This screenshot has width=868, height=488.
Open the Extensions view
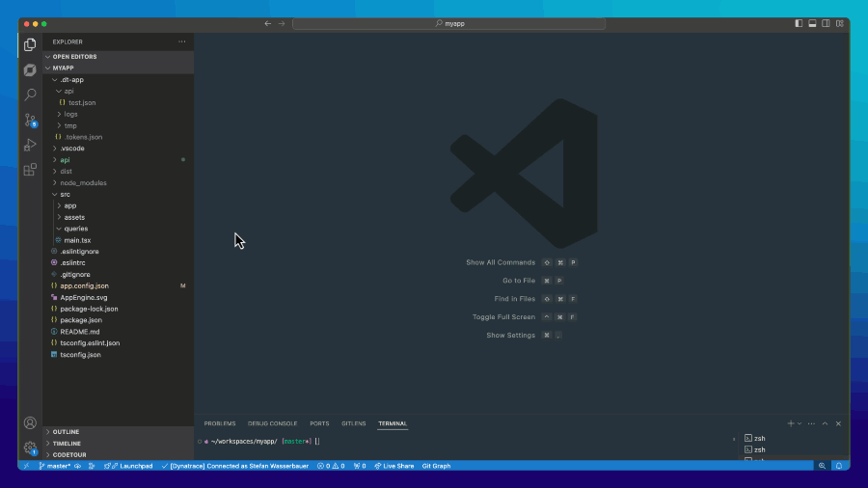[30, 170]
